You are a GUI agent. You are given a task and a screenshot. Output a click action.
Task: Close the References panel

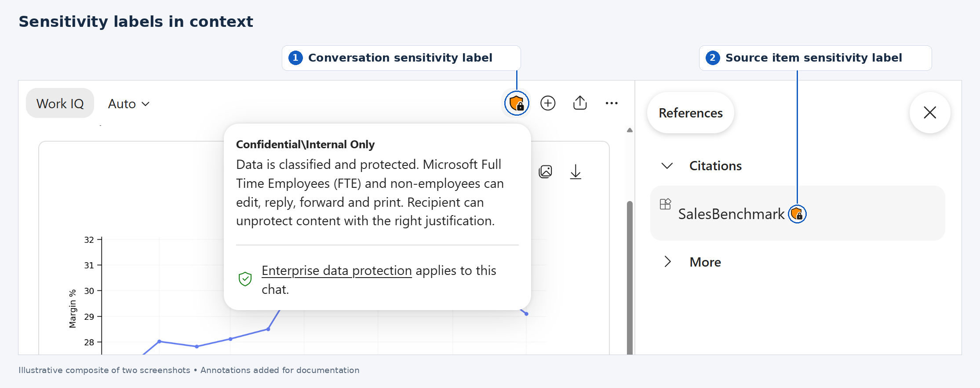[x=930, y=113]
